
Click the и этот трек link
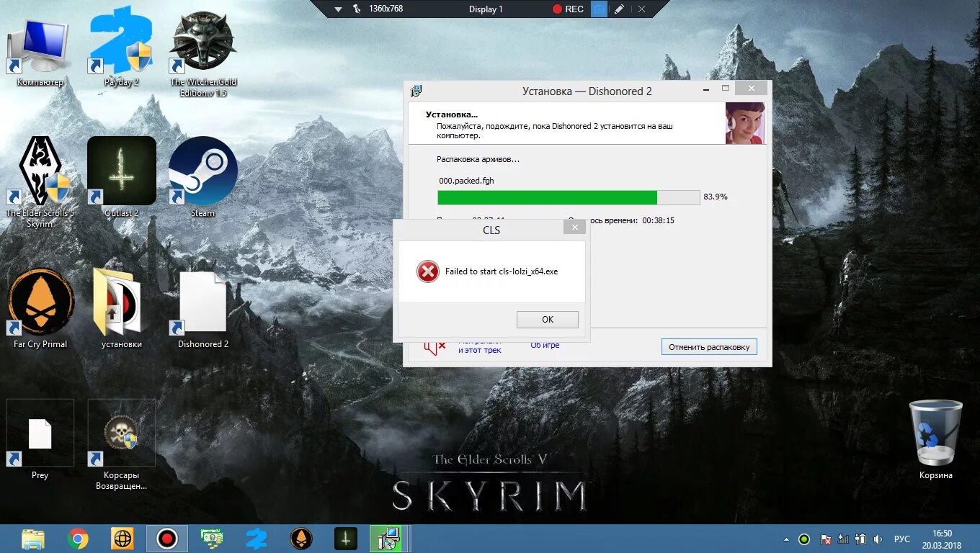(x=480, y=350)
